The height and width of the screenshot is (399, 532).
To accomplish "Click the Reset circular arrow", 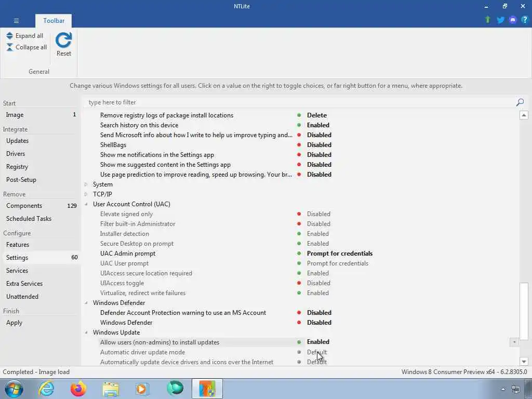I will click(64, 41).
